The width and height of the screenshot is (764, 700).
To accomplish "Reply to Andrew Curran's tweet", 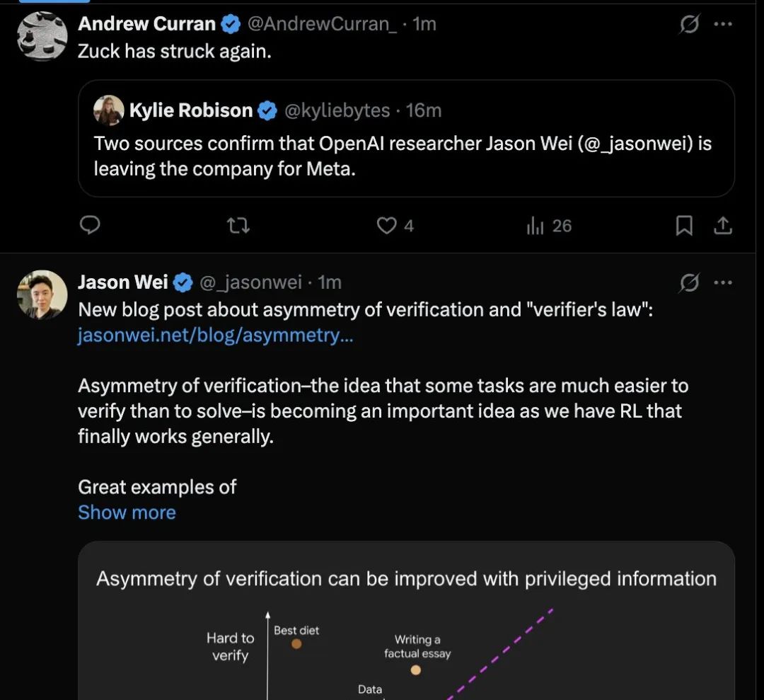I will [90, 225].
